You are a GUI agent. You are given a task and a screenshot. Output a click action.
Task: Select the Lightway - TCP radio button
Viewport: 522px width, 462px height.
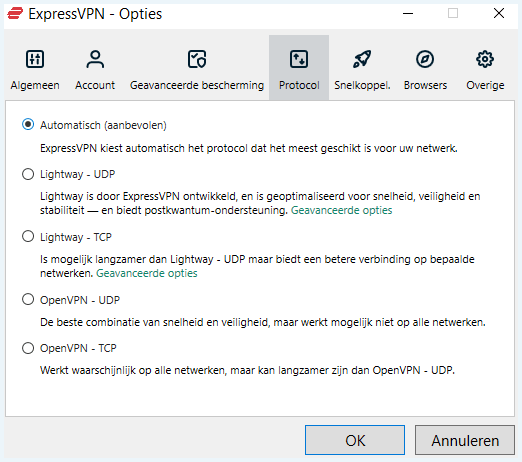28,237
